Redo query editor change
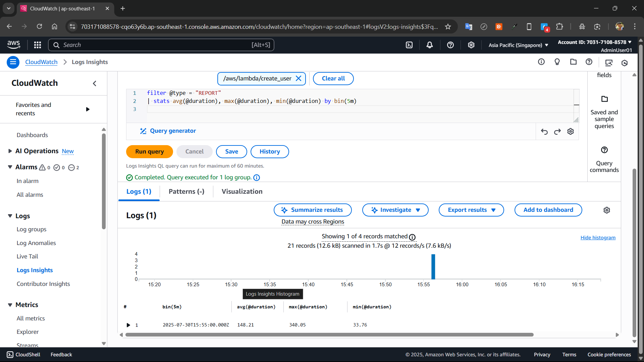The height and width of the screenshot is (362, 644). 557,131
